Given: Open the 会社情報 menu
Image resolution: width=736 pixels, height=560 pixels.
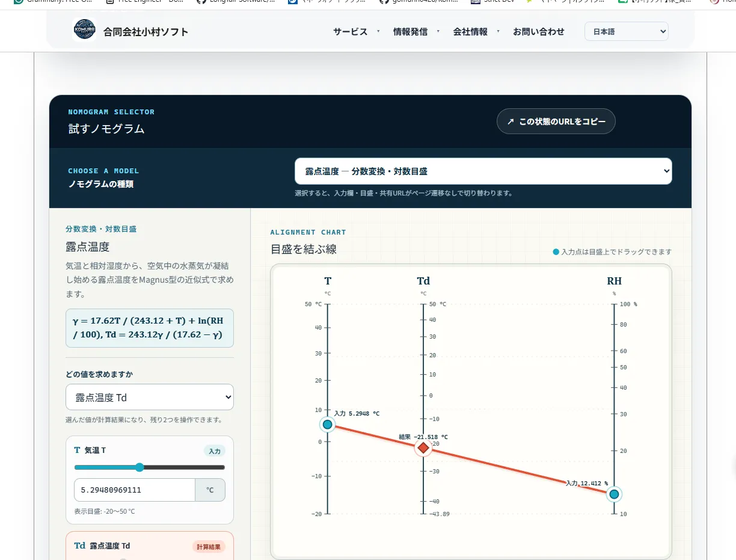Looking at the screenshot, I should pyautogui.click(x=470, y=31).
